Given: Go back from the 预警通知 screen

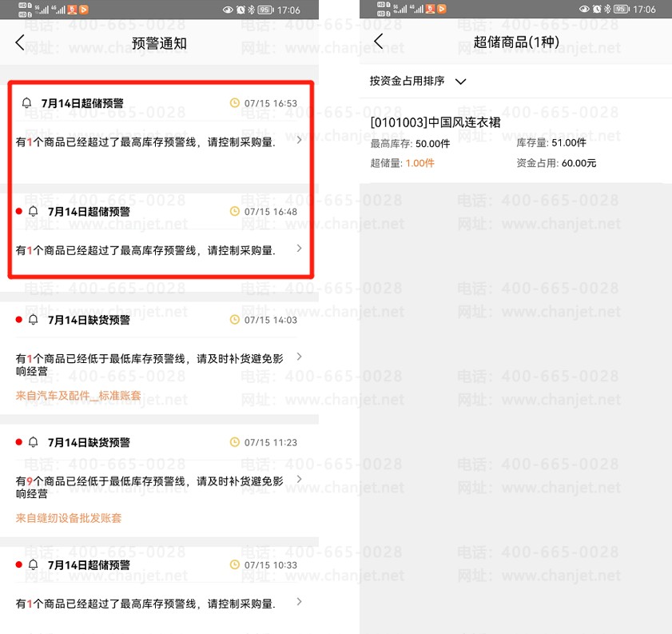Looking at the screenshot, I should coord(20,42).
